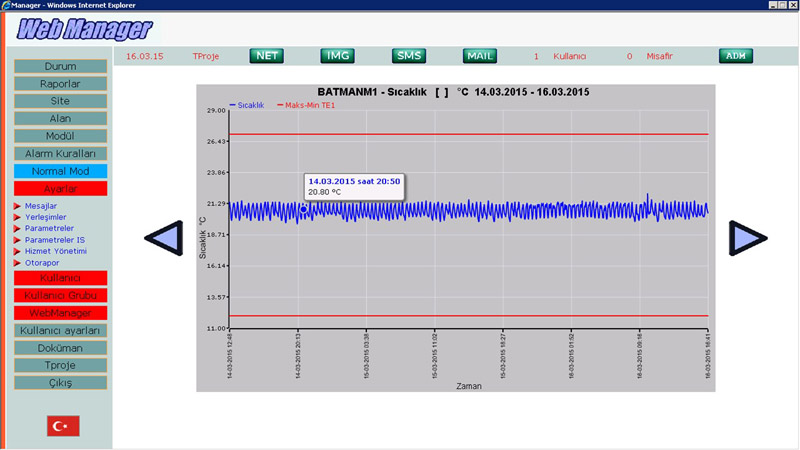Click the TProje label in the header
The image size is (800, 450).
click(x=206, y=56)
